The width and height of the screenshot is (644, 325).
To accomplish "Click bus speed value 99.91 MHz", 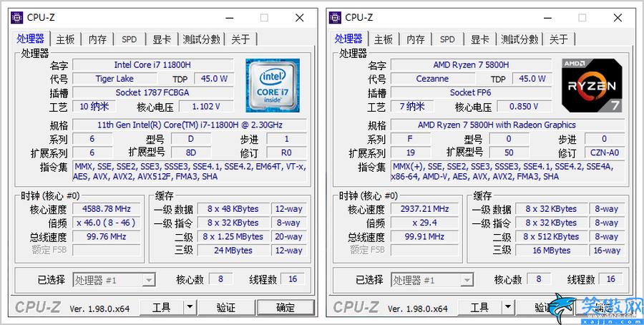I will tap(424, 237).
